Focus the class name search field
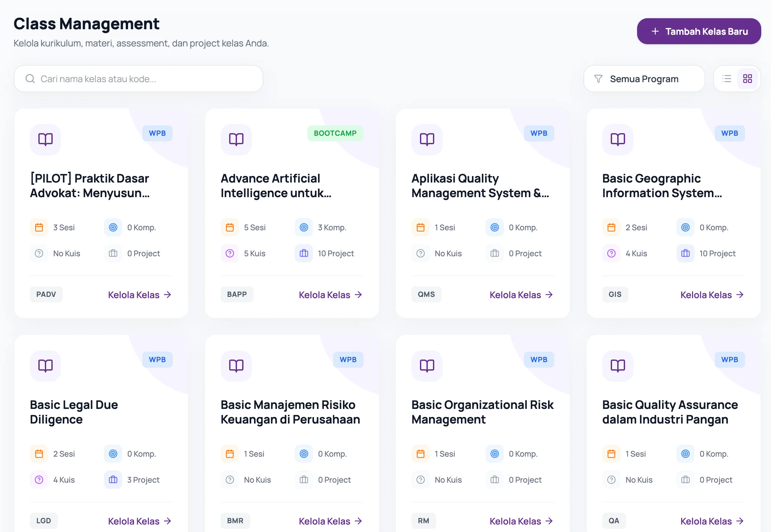The width and height of the screenshot is (771, 532). click(138, 79)
